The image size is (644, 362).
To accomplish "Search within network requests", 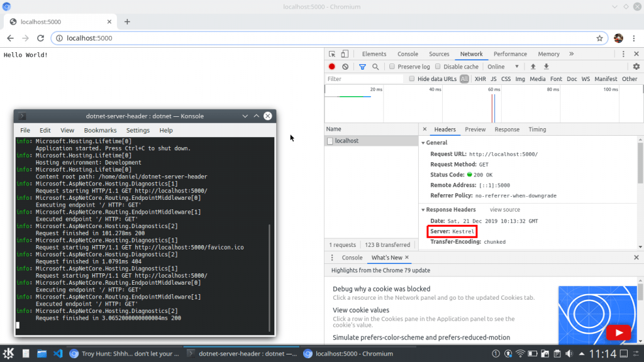I will tap(375, 67).
